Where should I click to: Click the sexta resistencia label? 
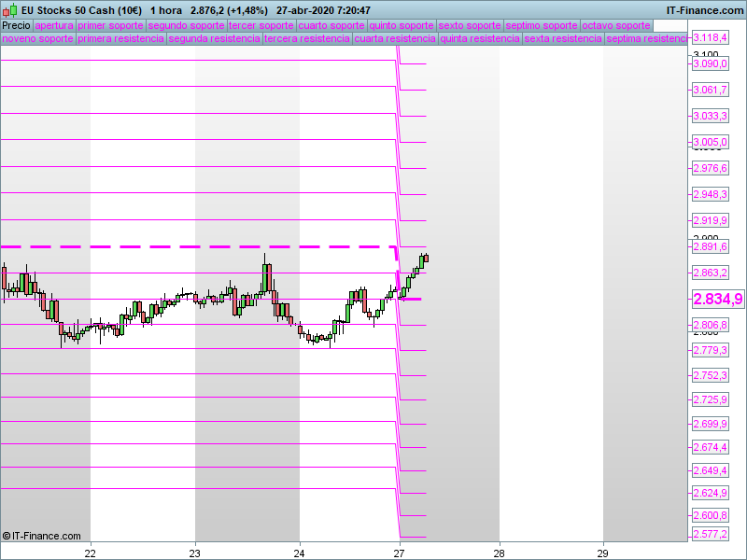click(562, 38)
